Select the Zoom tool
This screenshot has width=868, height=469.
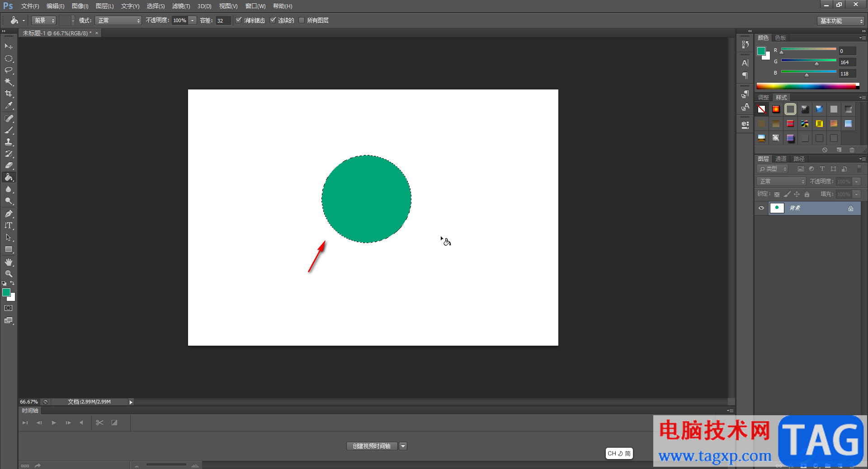coord(9,274)
